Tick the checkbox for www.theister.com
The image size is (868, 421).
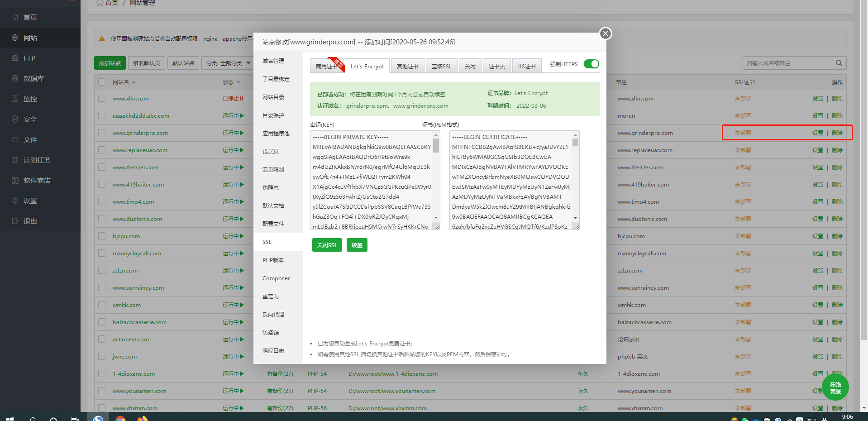[x=102, y=167]
